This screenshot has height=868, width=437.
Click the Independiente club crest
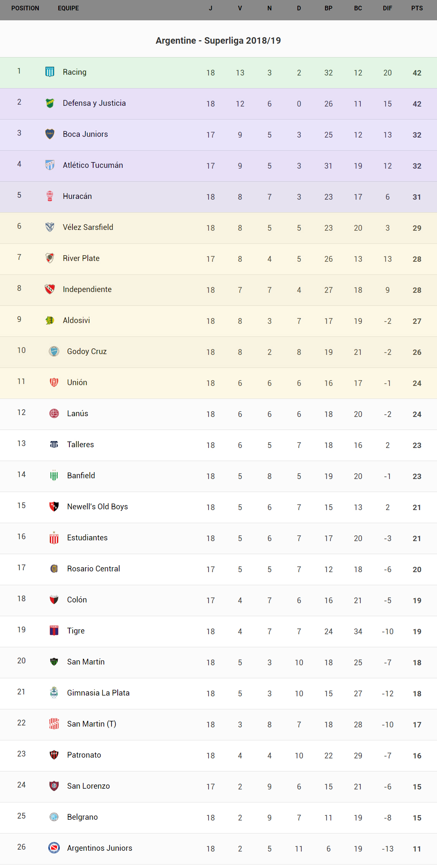[x=50, y=289]
